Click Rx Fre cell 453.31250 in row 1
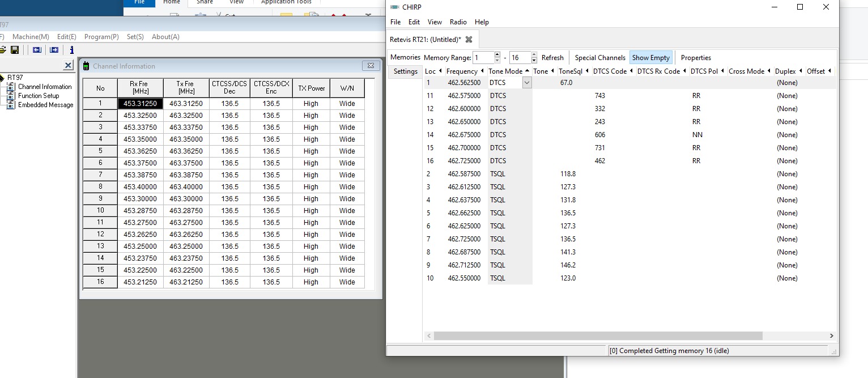The height and width of the screenshot is (378, 868). click(x=141, y=104)
